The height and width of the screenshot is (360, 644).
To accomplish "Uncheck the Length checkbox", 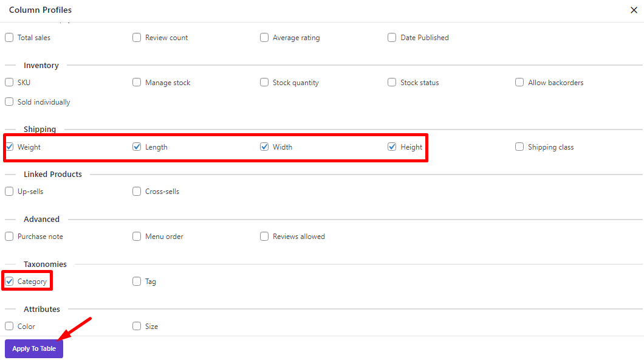I will pyautogui.click(x=137, y=147).
